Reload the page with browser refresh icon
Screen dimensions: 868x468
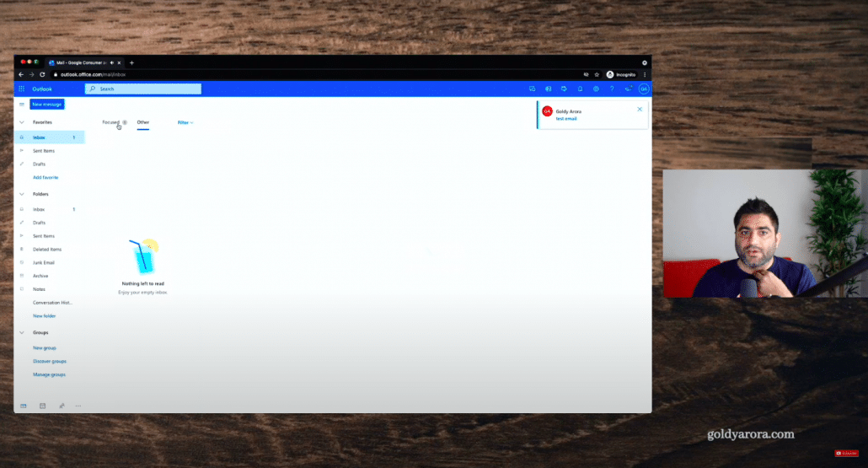(42, 74)
